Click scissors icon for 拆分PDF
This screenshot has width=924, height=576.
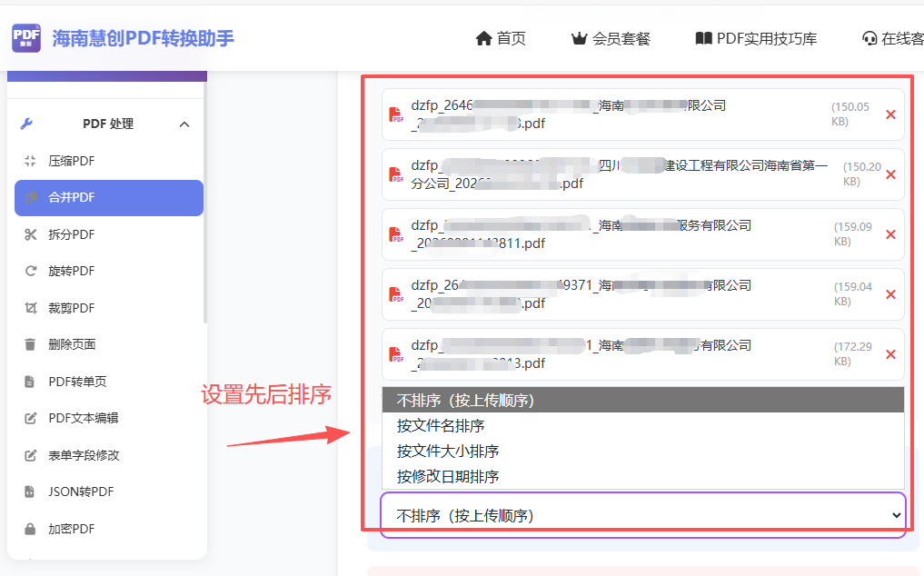(x=31, y=234)
